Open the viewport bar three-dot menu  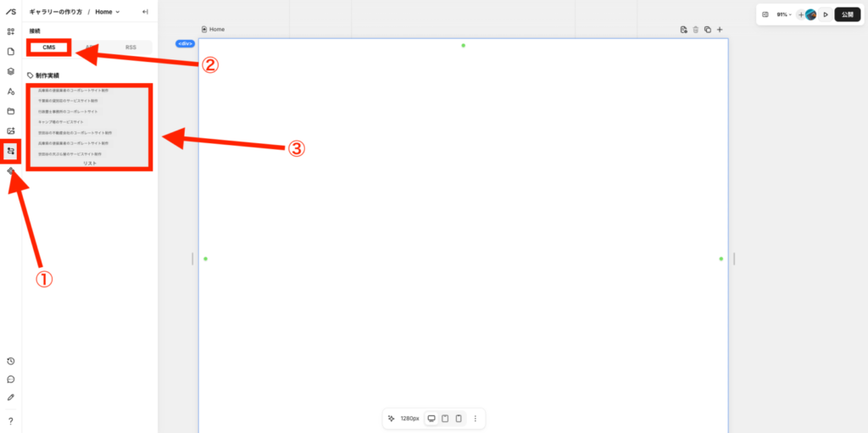click(475, 418)
